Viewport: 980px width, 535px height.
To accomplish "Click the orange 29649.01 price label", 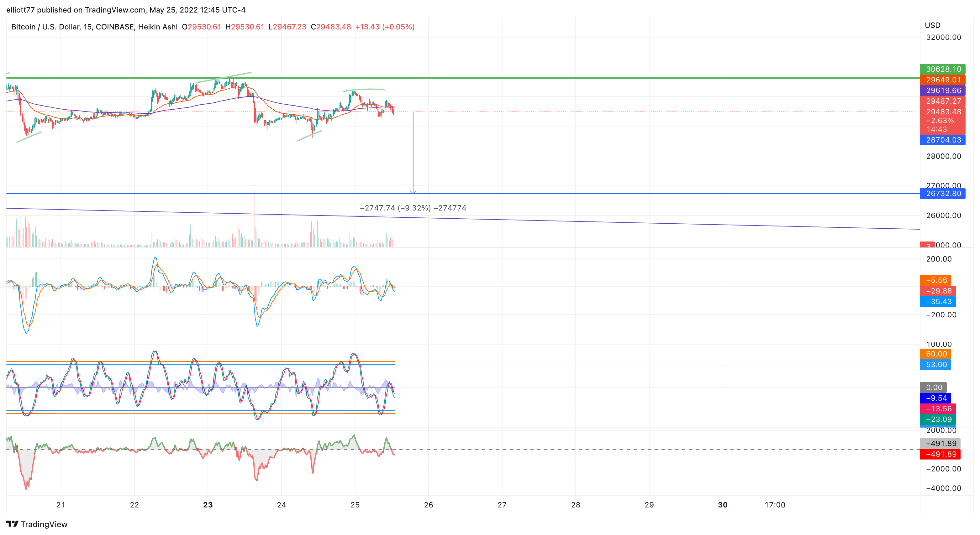I will click(x=942, y=80).
